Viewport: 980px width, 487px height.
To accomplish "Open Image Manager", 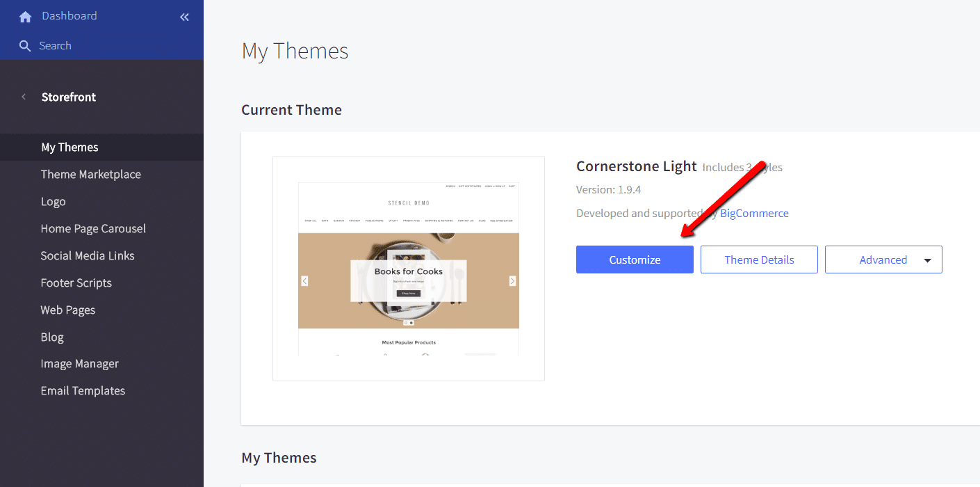I will [x=79, y=364].
